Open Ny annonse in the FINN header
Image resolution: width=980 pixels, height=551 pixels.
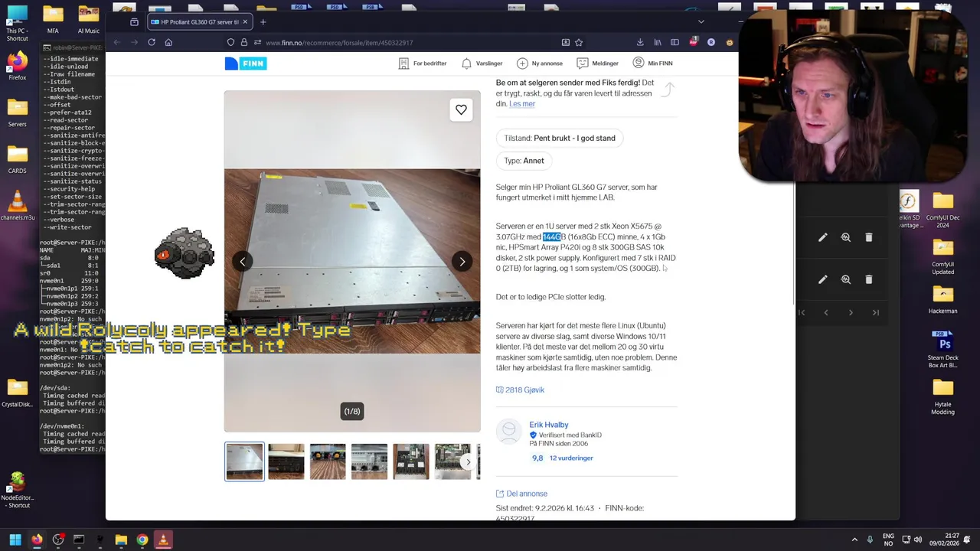click(x=540, y=64)
